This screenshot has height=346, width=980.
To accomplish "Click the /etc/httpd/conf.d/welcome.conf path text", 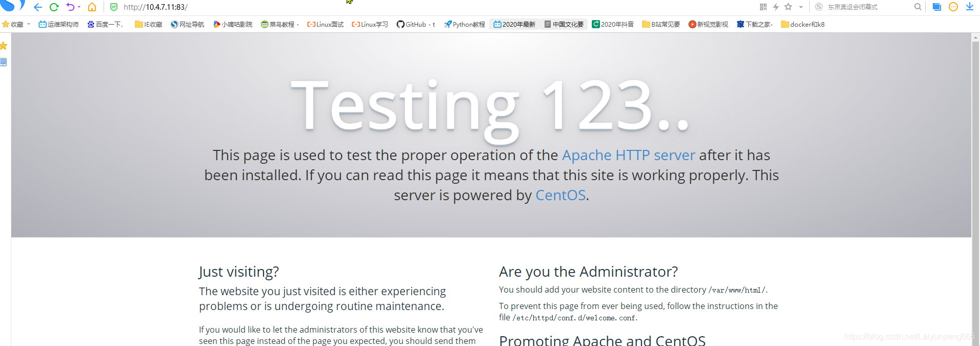I will pyautogui.click(x=574, y=318).
